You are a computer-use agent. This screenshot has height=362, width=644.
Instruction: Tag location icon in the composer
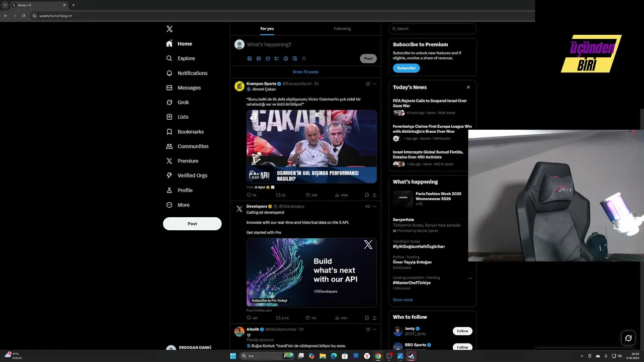tap(304, 58)
